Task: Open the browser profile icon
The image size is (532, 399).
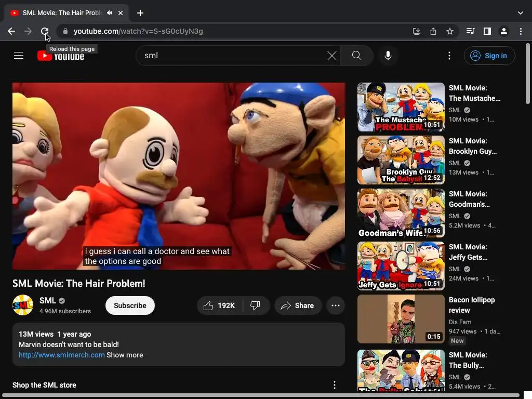Action: click(x=504, y=31)
